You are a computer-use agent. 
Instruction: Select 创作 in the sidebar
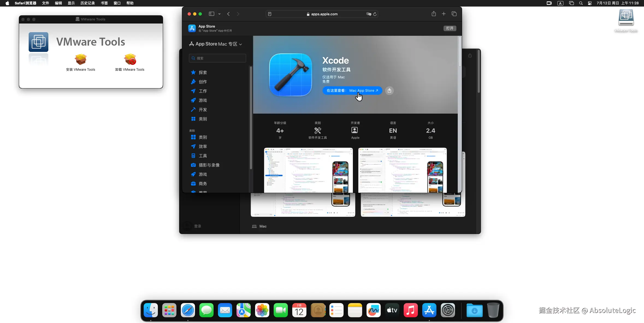(x=203, y=82)
